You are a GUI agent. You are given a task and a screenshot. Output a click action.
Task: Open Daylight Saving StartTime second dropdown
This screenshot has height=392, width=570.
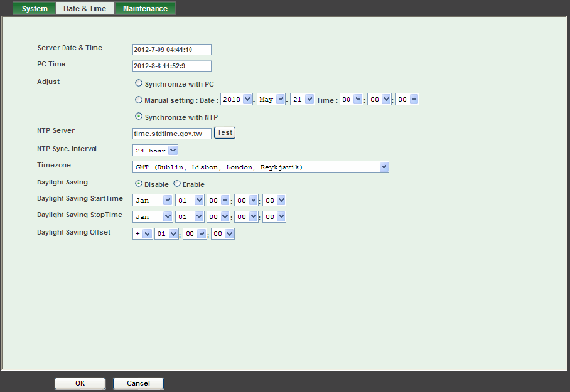(x=274, y=200)
